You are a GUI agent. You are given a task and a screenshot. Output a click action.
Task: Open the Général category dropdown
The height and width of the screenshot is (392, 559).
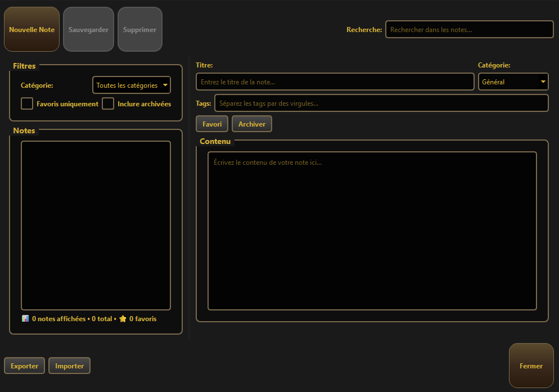513,81
